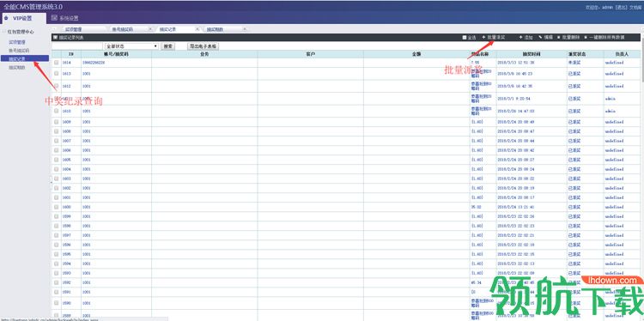
Task: Click the 抽奖时间 column header
Action: click(532, 54)
